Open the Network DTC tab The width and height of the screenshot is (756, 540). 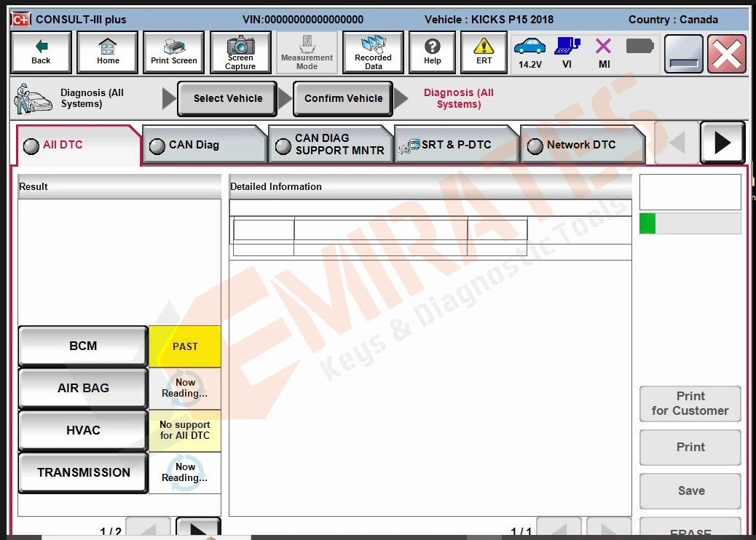581,145
